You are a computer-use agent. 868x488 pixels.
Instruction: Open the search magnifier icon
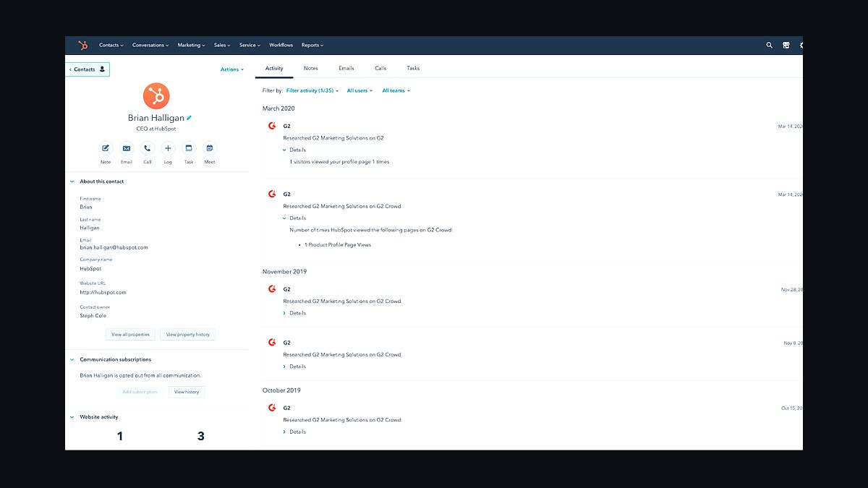(x=769, y=45)
